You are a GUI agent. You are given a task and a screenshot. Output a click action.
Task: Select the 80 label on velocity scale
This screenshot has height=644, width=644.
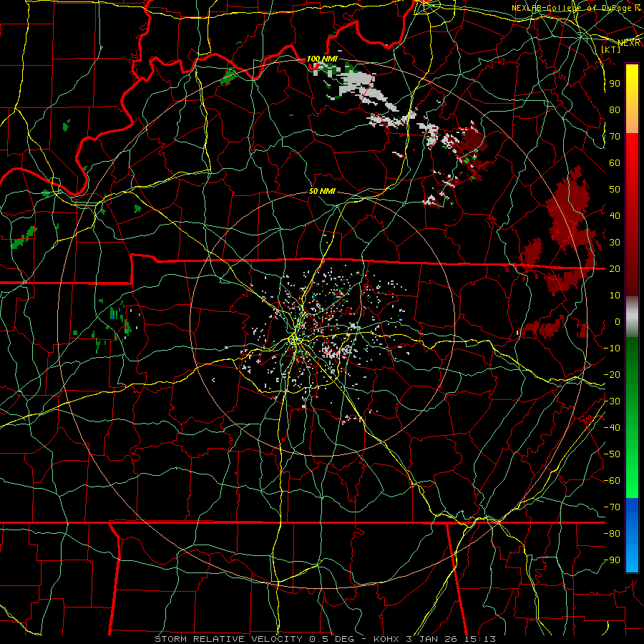[615, 109]
